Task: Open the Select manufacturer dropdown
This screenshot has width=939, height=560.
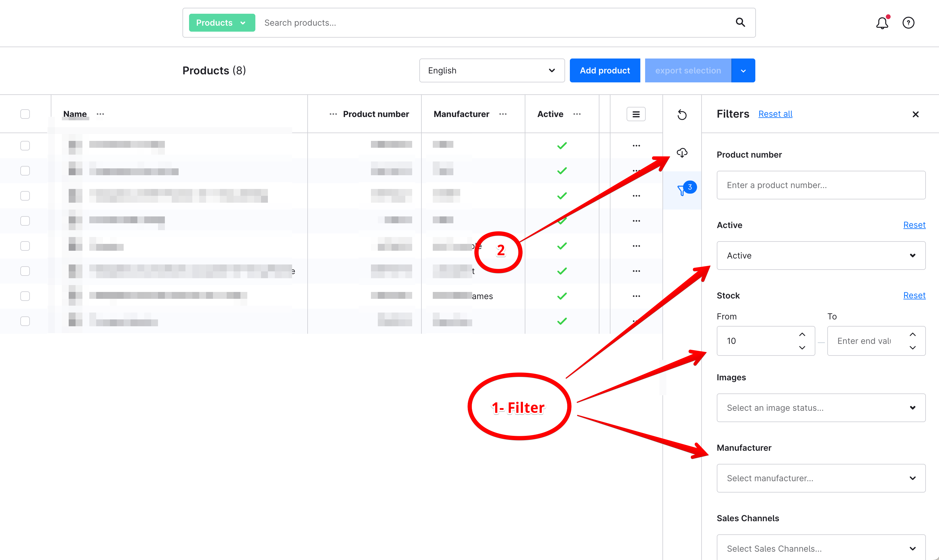Action: click(x=821, y=478)
